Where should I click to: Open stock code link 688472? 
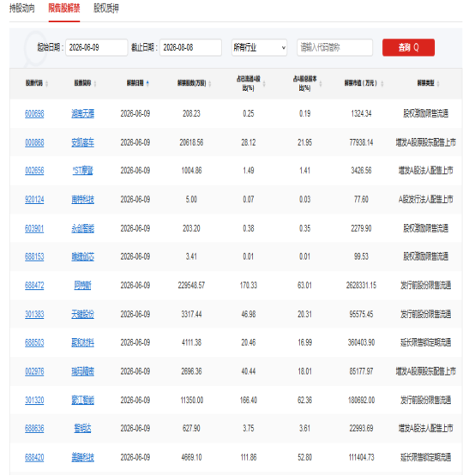[x=34, y=286]
